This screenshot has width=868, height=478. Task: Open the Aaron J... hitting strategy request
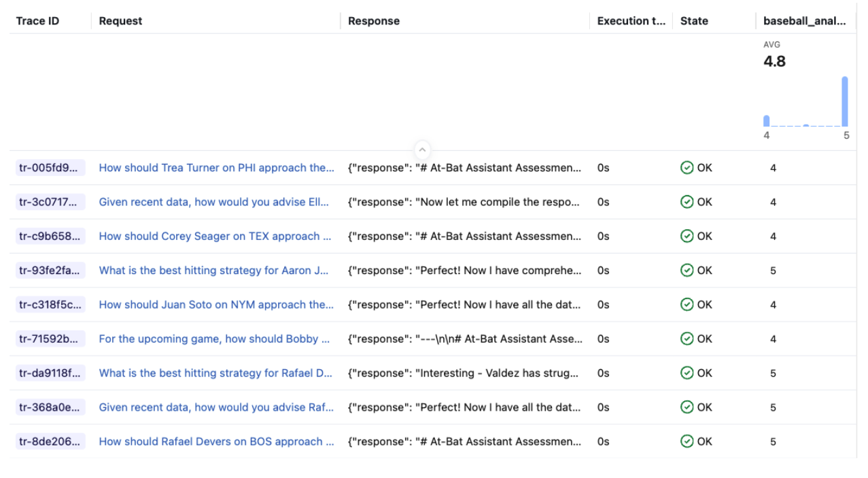coord(214,271)
